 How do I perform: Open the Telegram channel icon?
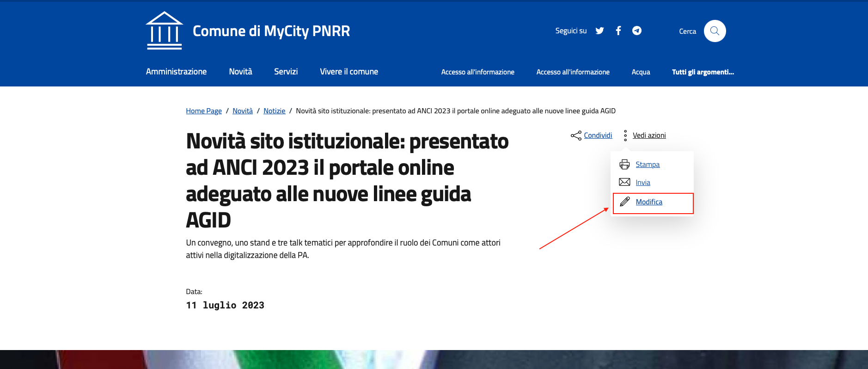pyautogui.click(x=637, y=31)
